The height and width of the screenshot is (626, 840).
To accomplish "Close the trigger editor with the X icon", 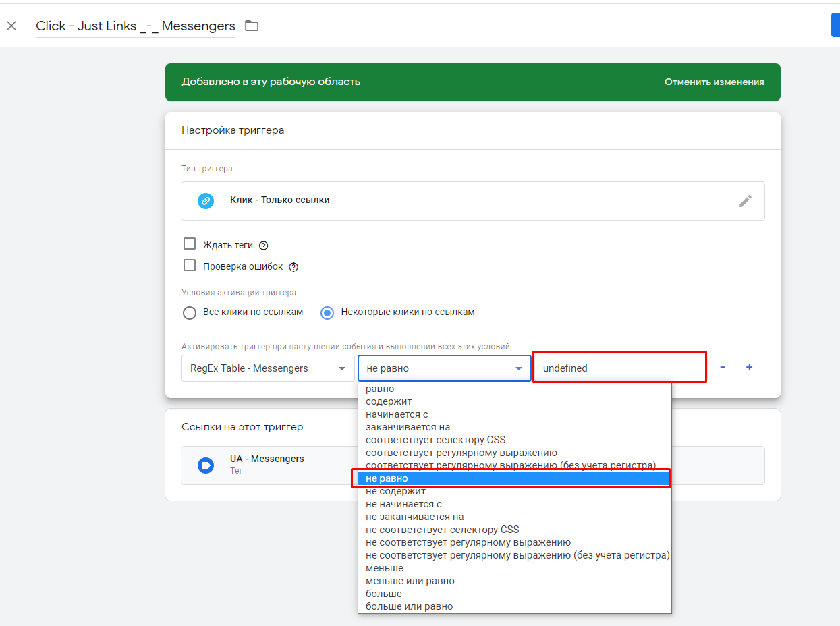I will (11, 26).
